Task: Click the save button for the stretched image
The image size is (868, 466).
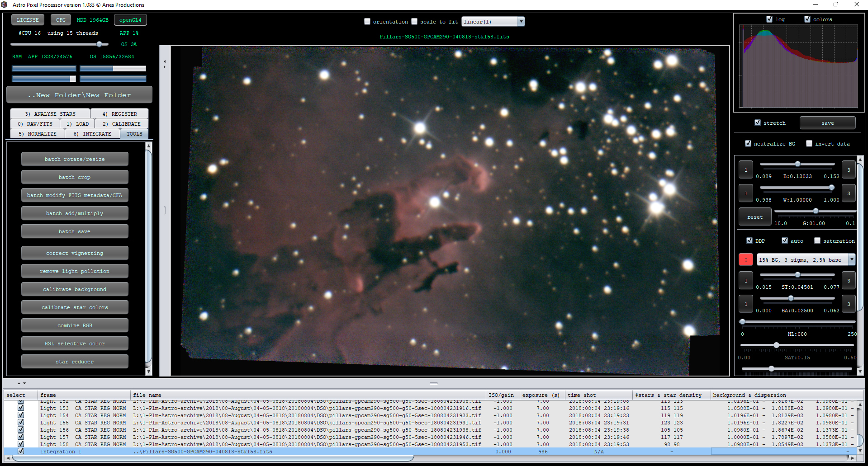Action: 827,122
